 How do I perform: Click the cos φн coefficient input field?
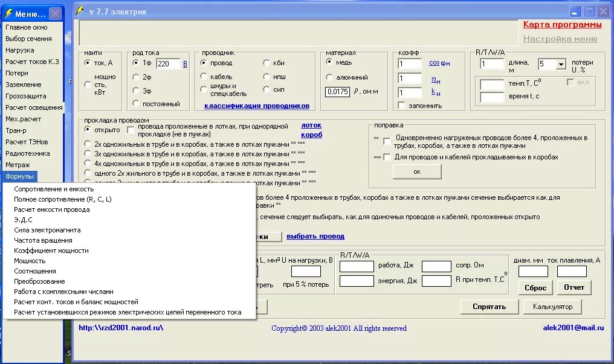tap(410, 64)
